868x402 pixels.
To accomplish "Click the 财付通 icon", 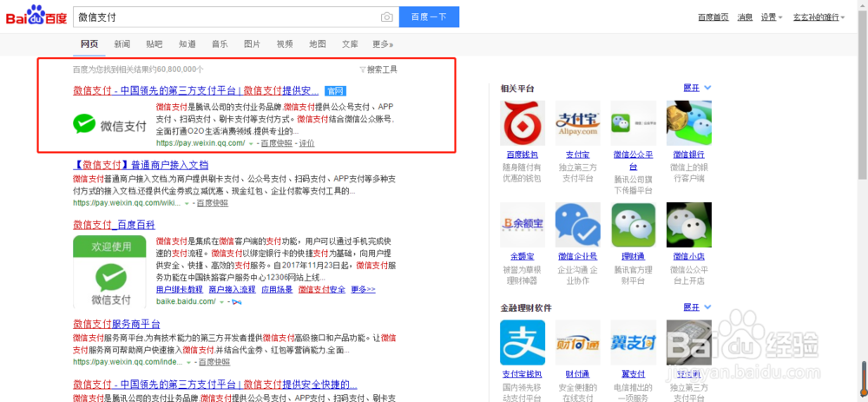I will coord(578,342).
